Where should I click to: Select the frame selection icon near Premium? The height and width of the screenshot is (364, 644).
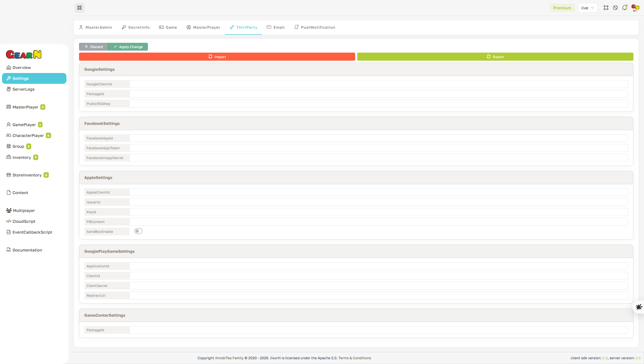606,8
